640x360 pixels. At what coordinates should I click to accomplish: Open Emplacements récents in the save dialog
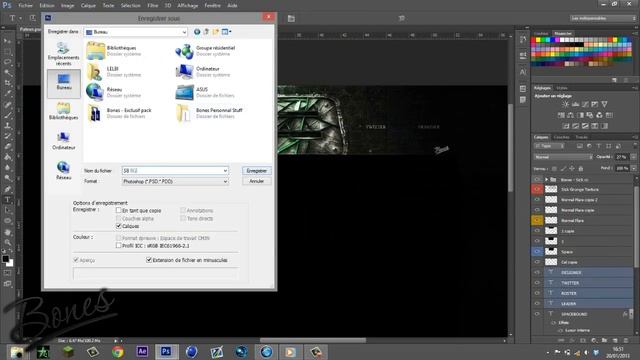pos(63,53)
